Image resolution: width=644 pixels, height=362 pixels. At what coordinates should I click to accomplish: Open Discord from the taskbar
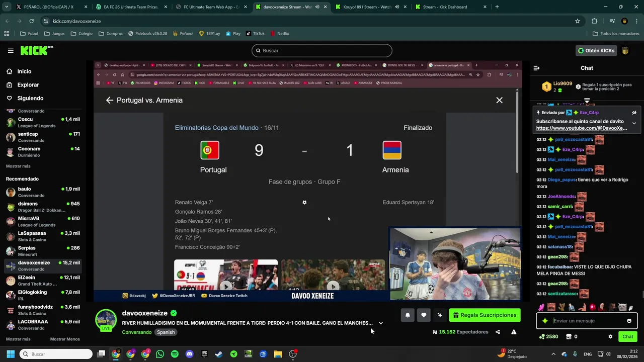pyautogui.click(x=189, y=354)
